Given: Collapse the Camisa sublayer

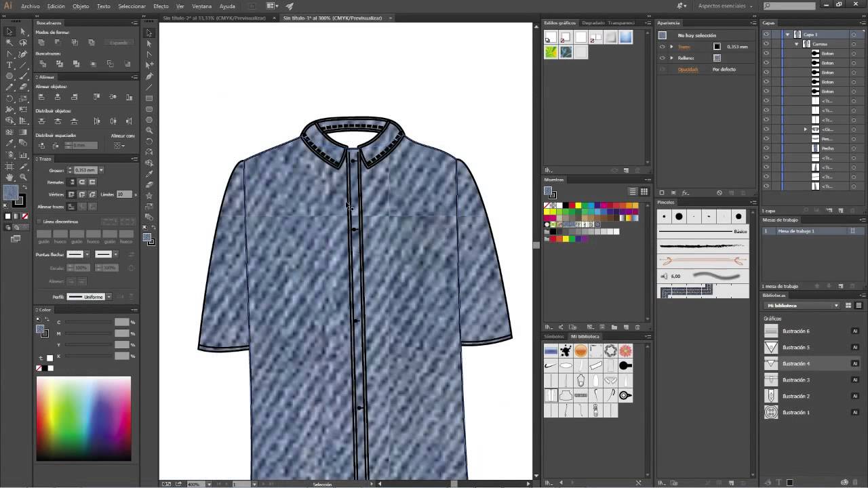Looking at the screenshot, I should [x=797, y=44].
